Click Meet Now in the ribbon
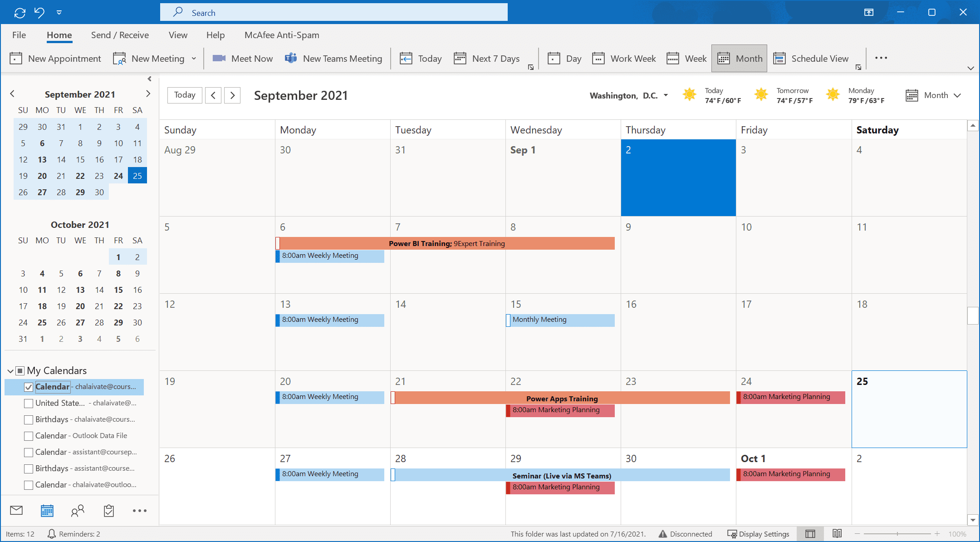The height and width of the screenshot is (542, 980). (x=243, y=58)
